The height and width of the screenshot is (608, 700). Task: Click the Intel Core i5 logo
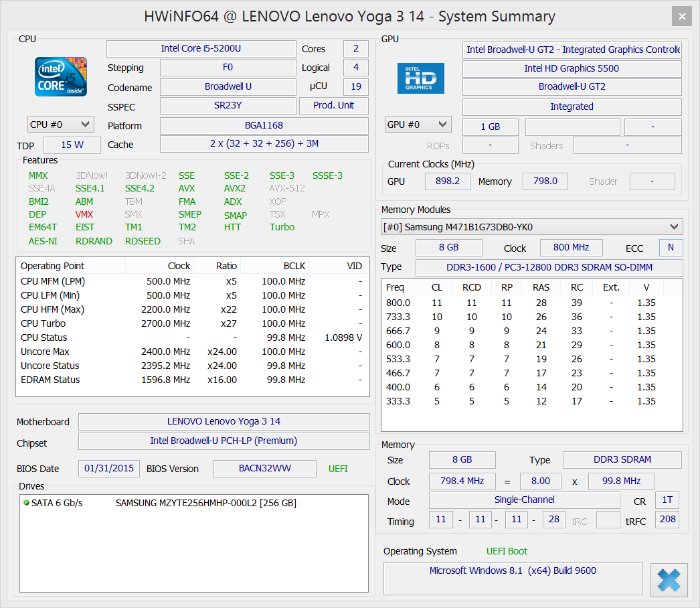coord(61,76)
